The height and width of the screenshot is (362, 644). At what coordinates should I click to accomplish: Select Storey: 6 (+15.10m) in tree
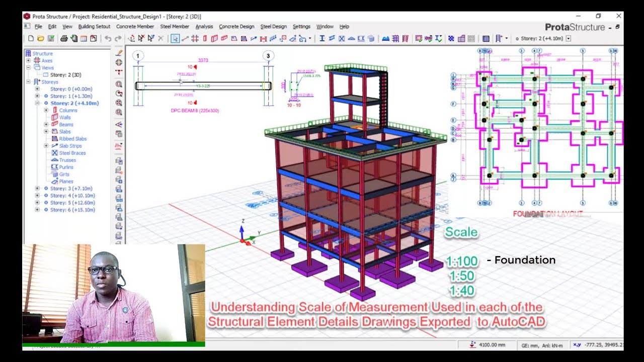pos(72,210)
